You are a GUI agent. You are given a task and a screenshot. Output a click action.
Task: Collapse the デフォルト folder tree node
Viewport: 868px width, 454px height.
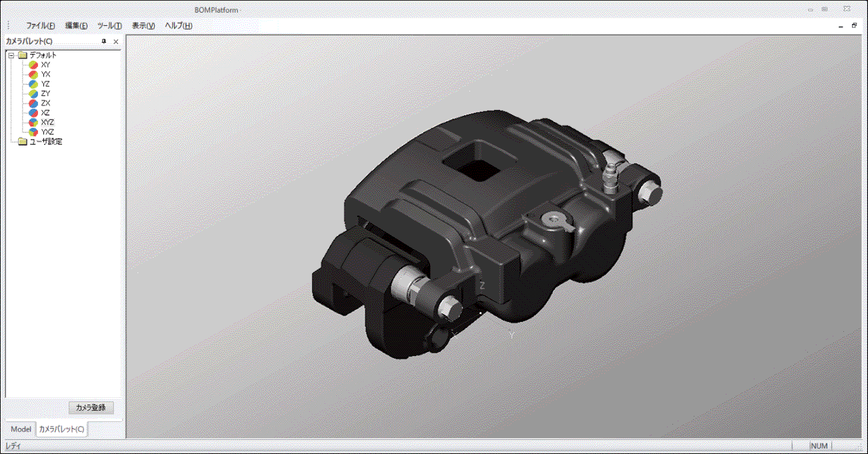point(11,55)
